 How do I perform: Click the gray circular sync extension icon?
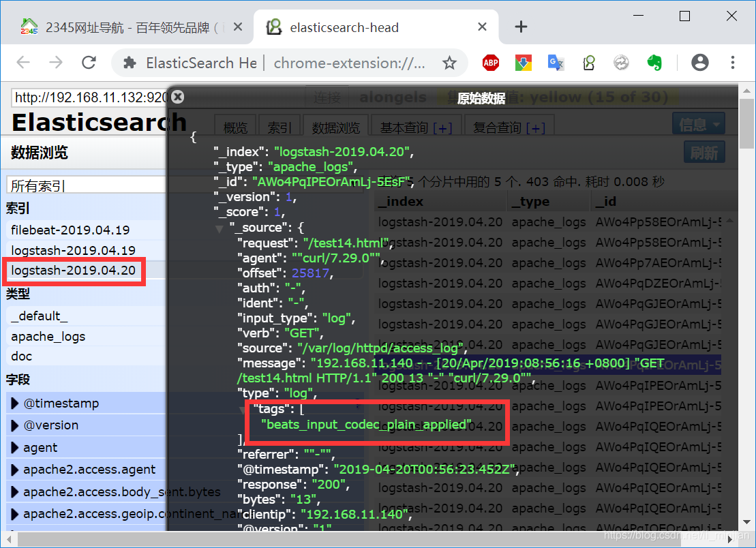pyautogui.click(x=621, y=63)
